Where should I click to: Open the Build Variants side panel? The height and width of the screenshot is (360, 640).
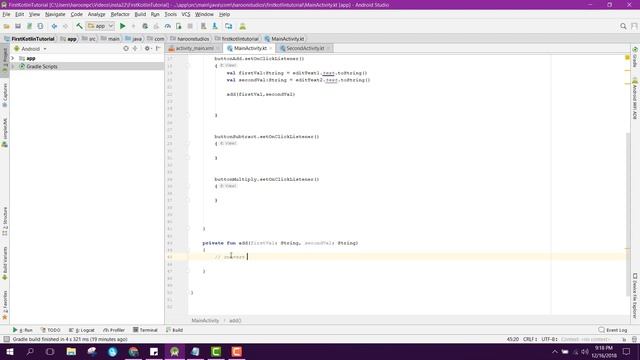coord(5,263)
